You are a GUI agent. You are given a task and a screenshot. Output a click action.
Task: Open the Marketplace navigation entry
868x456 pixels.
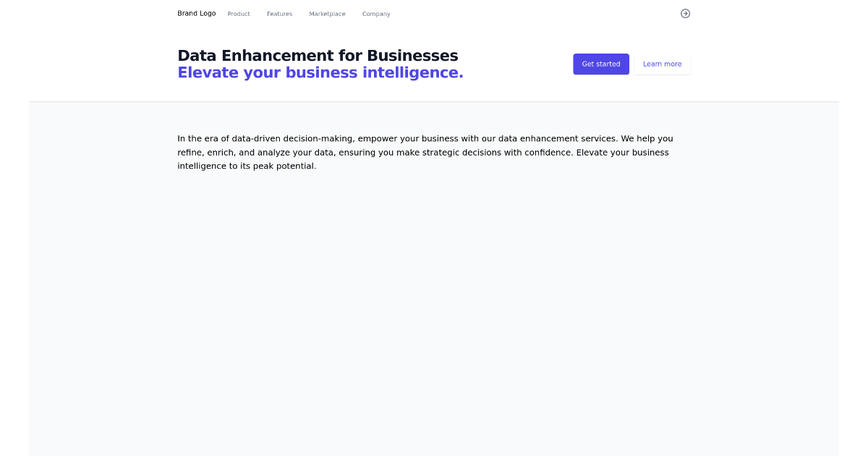point(327,14)
